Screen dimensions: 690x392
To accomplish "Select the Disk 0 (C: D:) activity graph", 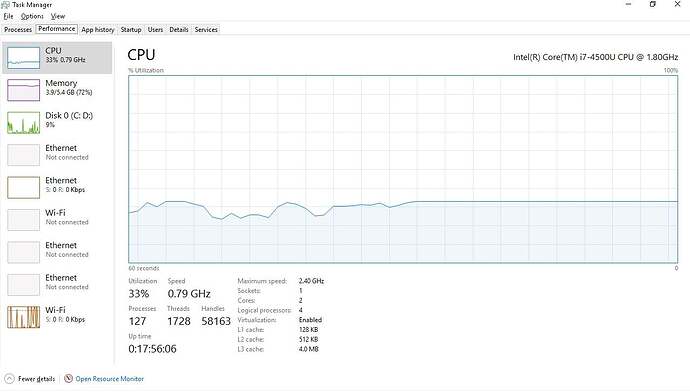I will 23,122.
